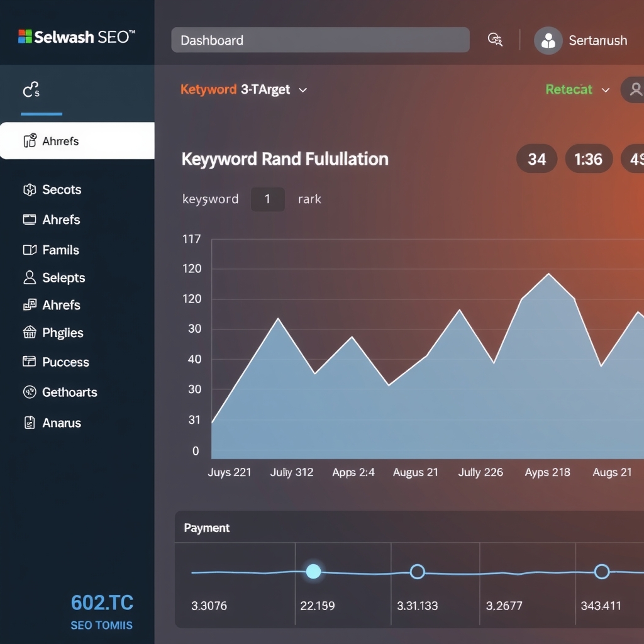Select the filled glowing Payment timeline marker
The height and width of the screenshot is (644, 644).
pos(313,571)
